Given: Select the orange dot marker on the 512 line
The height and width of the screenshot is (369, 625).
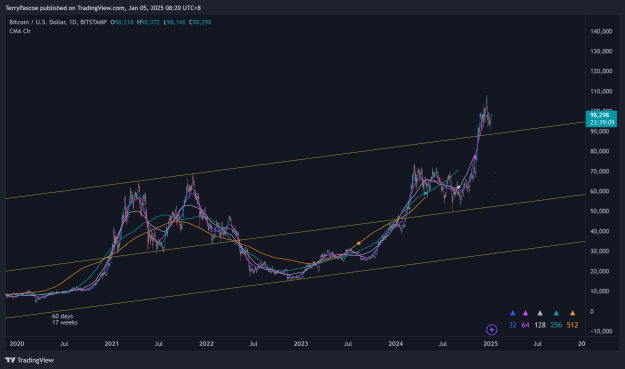Looking at the screenshot, I should 359,243.
